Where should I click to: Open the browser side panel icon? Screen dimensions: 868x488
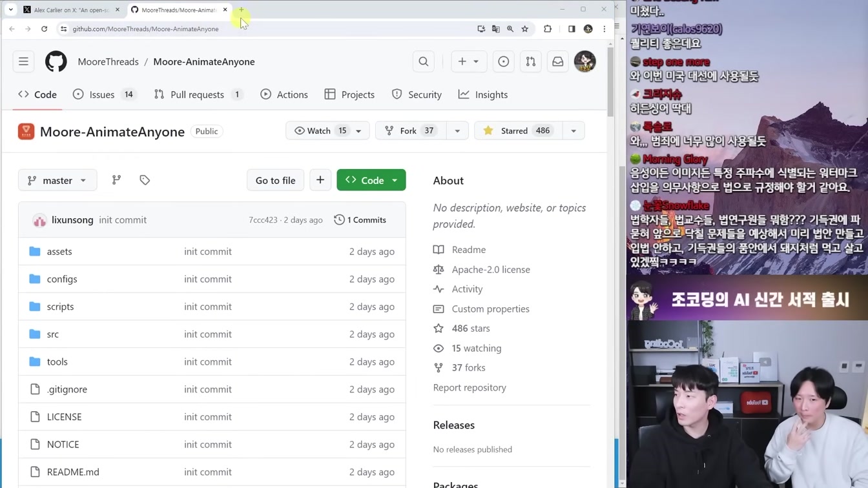point(572,29)
